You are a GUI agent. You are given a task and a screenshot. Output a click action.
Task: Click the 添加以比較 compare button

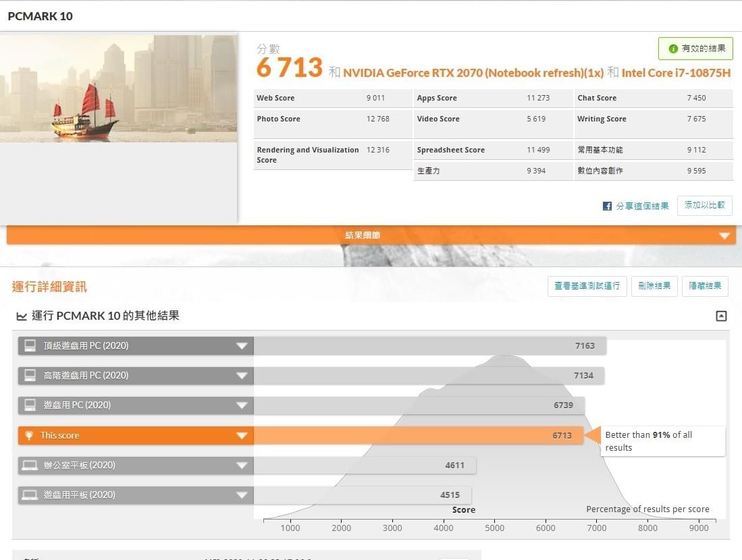pos(705,205)
